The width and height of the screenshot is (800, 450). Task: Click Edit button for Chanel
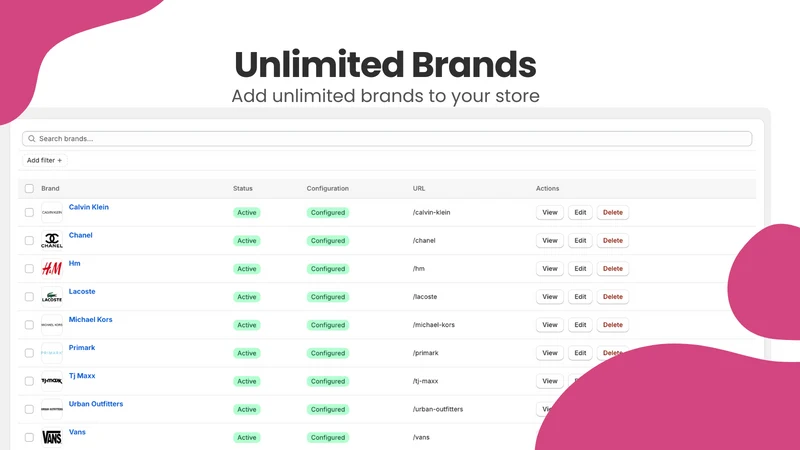click(580, 240)
